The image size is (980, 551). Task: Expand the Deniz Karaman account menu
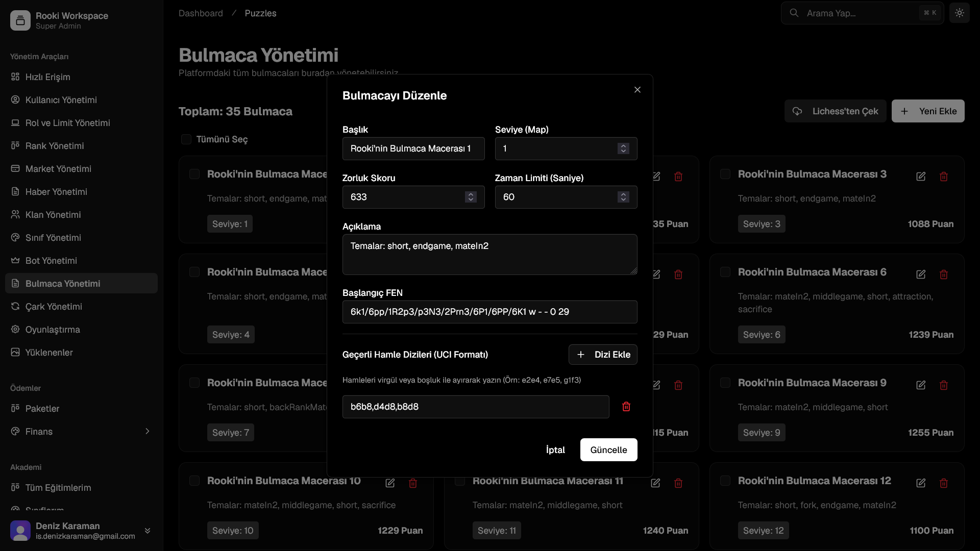tap(148, 531)
